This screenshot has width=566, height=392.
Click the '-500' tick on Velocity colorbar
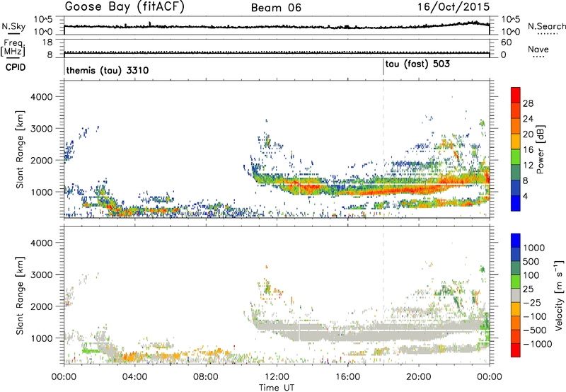535,330
